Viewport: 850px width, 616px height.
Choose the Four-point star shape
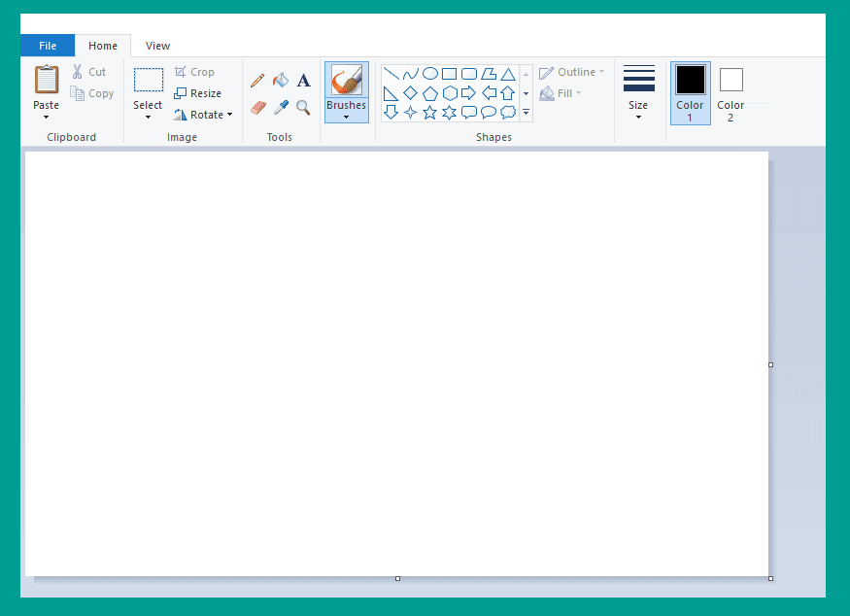point(410,113)
